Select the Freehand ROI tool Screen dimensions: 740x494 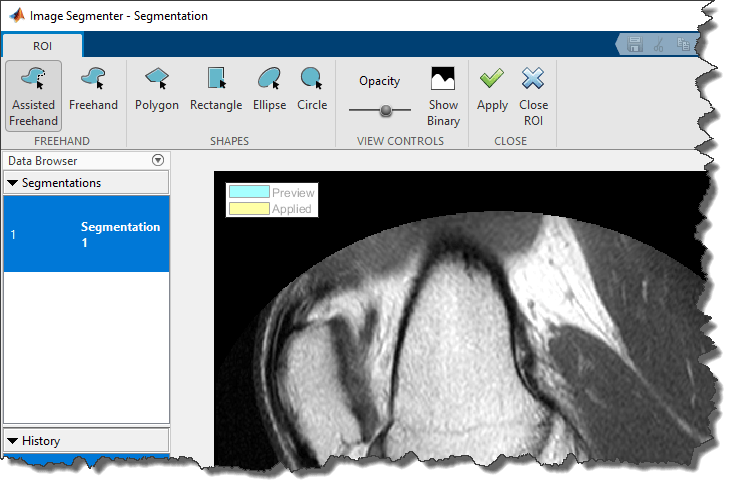(x=93, y=89)
